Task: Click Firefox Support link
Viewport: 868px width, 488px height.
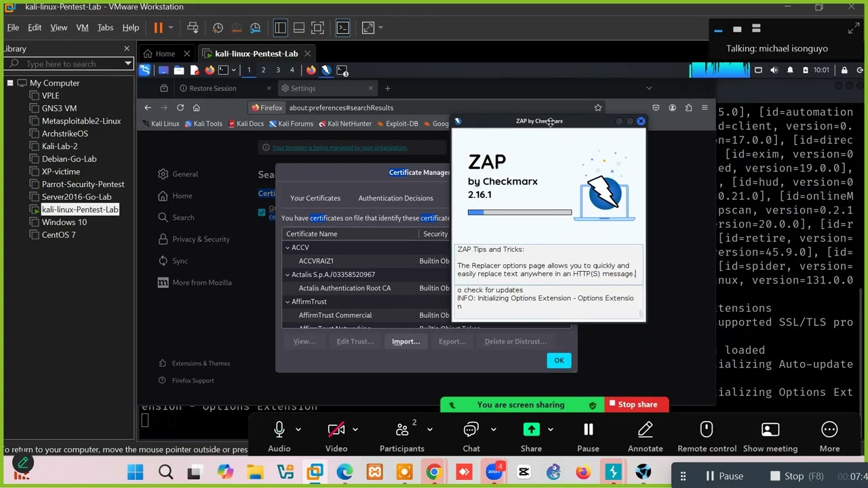Action: (186, 380)
